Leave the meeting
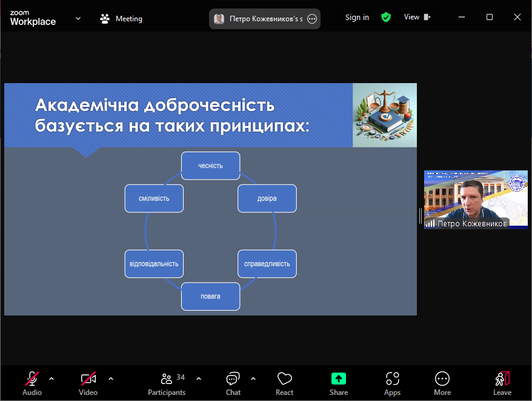The height and width of the screenshot is (401, 532). pos(502,383)
